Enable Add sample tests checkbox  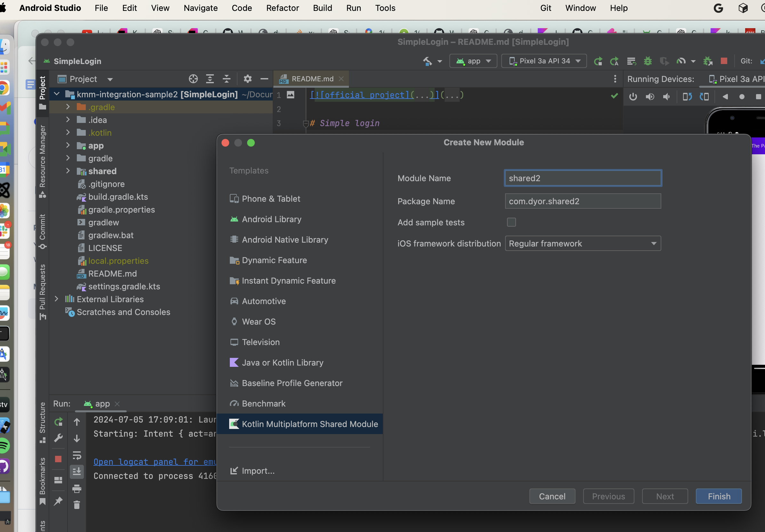511,222
